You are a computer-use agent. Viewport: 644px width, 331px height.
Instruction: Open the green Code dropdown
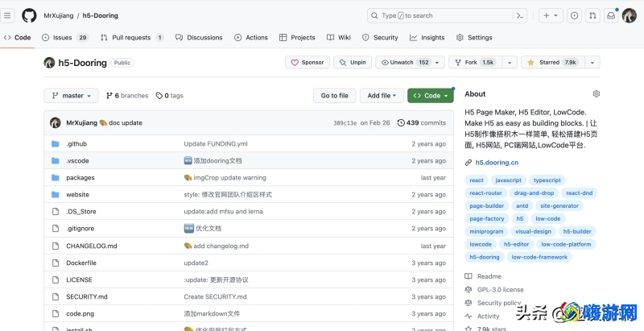pyautogui.click(x=431, y=95)
